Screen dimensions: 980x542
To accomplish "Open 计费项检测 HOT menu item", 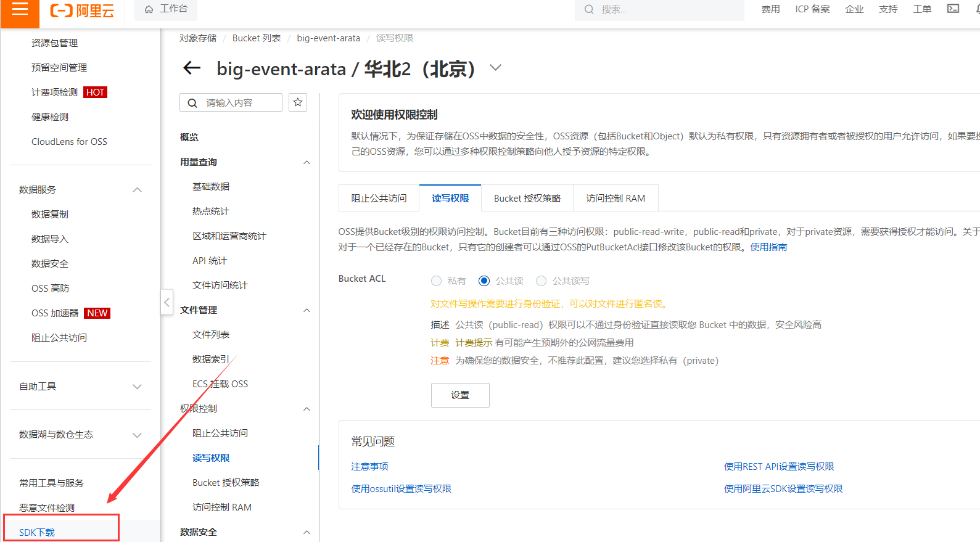I will pyautogui.click(x=69, y=92).
